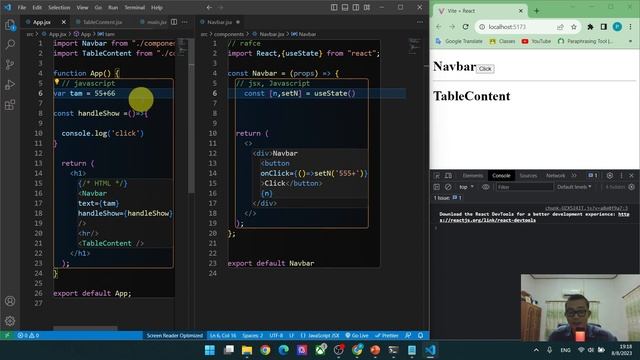Screen dimensions: 640x360
Task: Open the Source Control view
Action: pos(10,64)
